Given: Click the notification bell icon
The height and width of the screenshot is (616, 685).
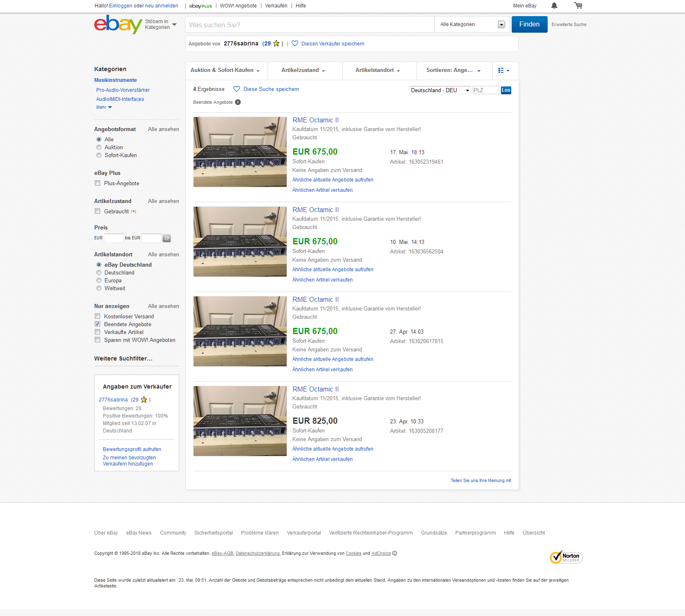Looking at the screenshot, I should point(554,6).
